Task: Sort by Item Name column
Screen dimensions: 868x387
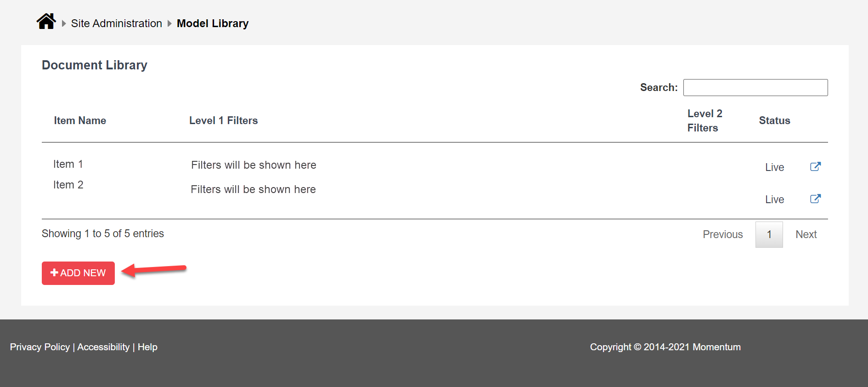Action: pos(80,120)
